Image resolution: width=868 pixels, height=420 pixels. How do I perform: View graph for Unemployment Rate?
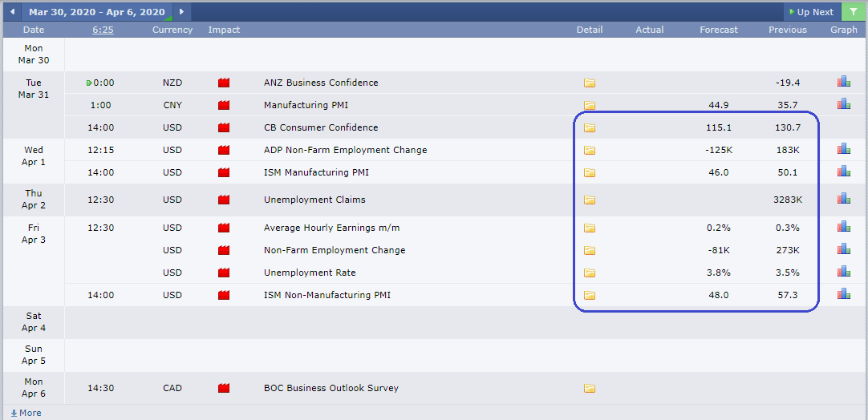[844, 271]
